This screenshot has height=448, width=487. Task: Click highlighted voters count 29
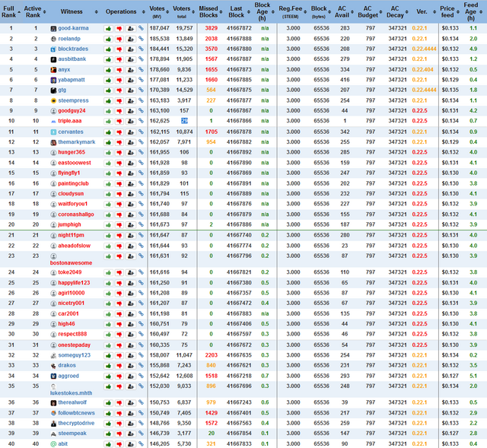[184, 121]
